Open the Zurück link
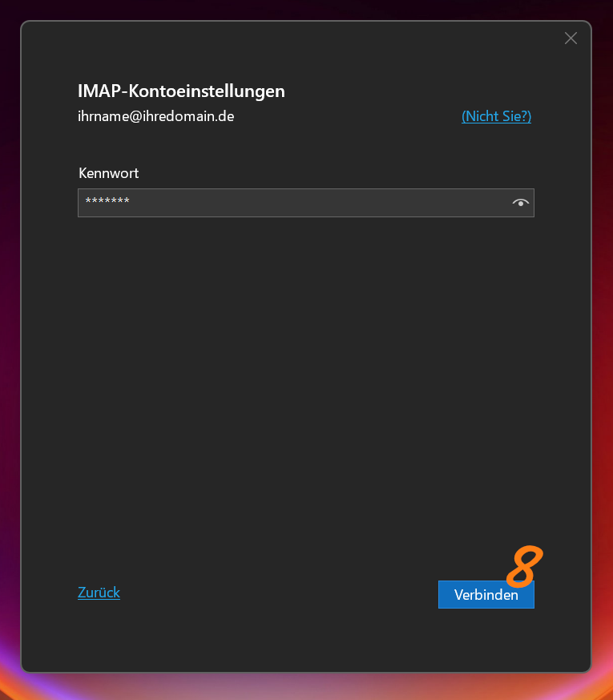This screenshot has width=613, height=700. (x=99, y=593)
